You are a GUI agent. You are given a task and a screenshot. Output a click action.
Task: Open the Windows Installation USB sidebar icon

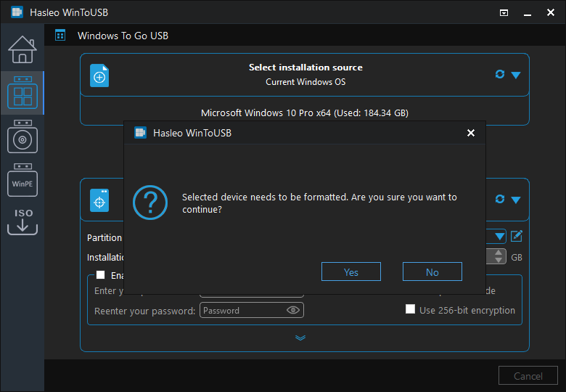pyautogui.click(x=22, y=136)
